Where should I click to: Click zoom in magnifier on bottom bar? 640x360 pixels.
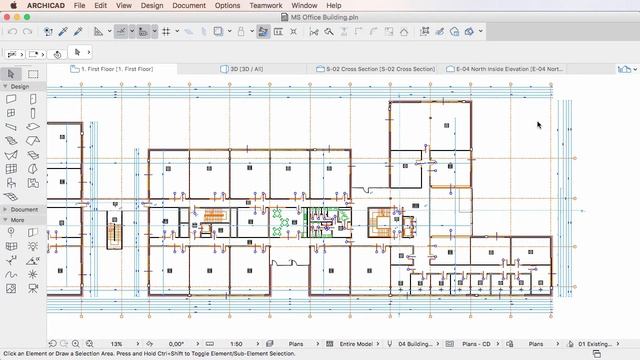click(76, 344)
